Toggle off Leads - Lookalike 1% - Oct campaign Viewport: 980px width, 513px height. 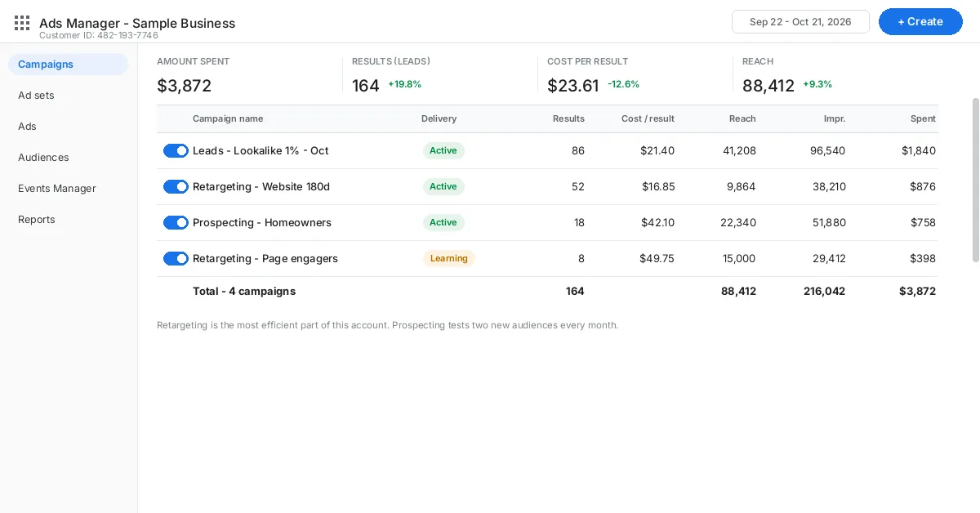tap(176, 151)
